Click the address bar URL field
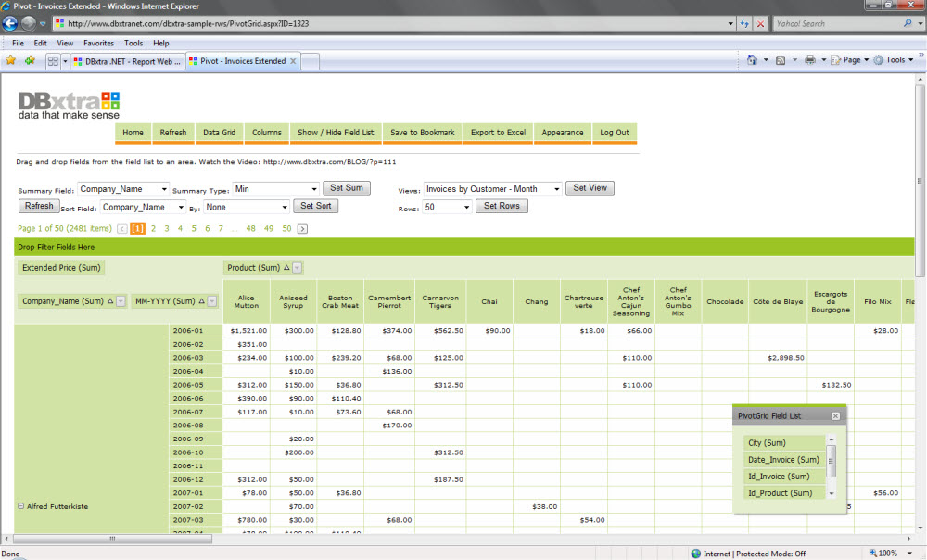Image resolution: width=927 pixels, height=560 pixels. [x=390, y=24]
